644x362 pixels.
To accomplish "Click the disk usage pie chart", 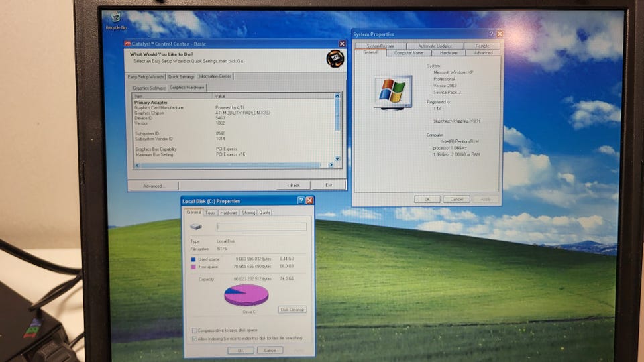I will click(246, 296).
